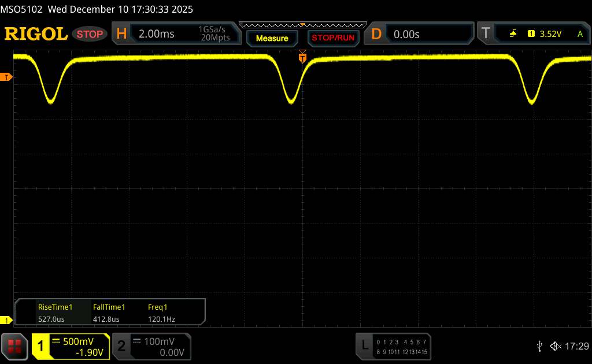Open the horizontal timebase 2.00ms setting
The image size is (592, 364).
[x=156, y=34]
